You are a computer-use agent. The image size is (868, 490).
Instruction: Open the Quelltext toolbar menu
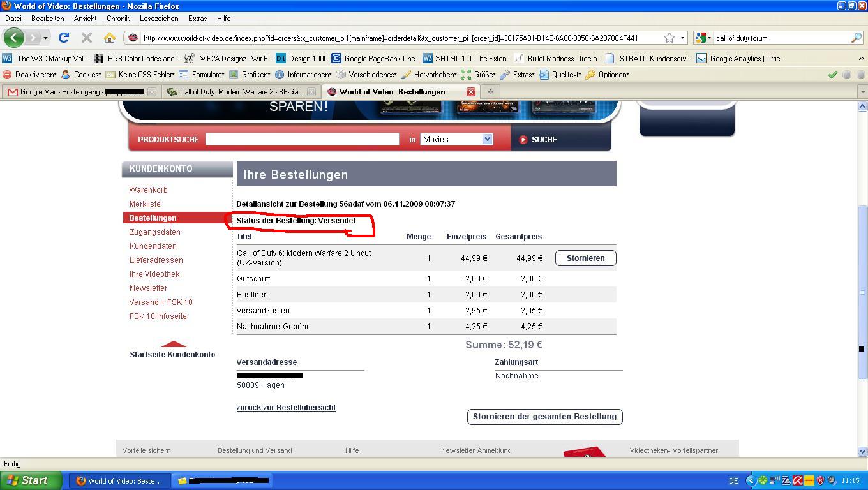pyautogui.click(x=560, y=74)
